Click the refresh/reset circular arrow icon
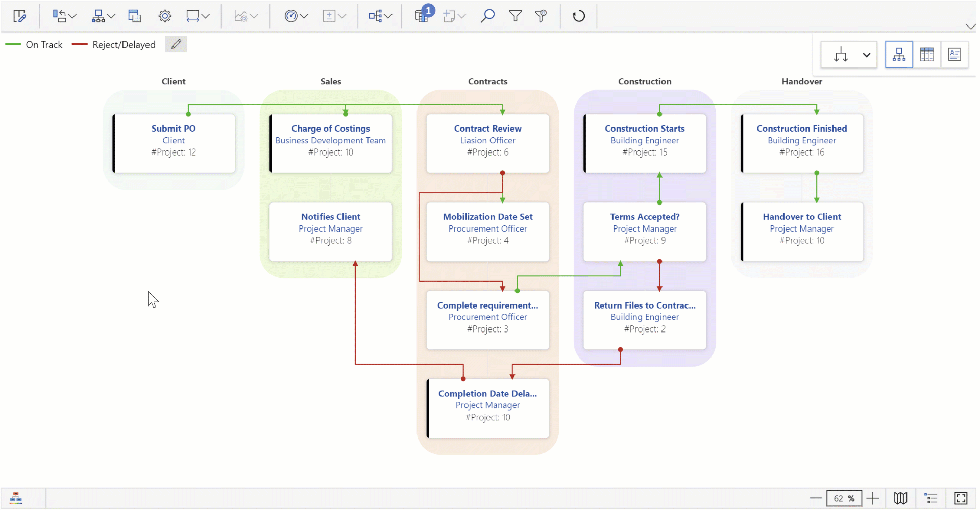 pyautogui.click(x=578, y=16)
